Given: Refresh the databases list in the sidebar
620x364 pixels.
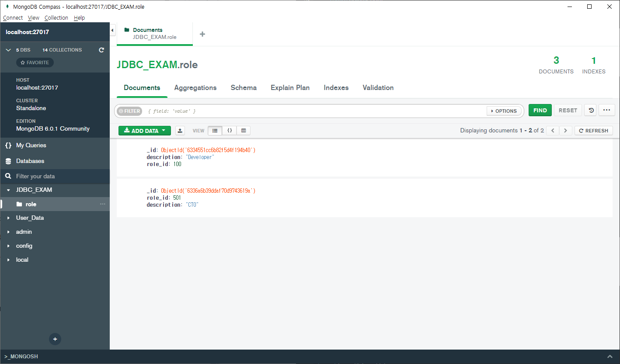Looking at the screenshot, I should (x=101, y=50).
